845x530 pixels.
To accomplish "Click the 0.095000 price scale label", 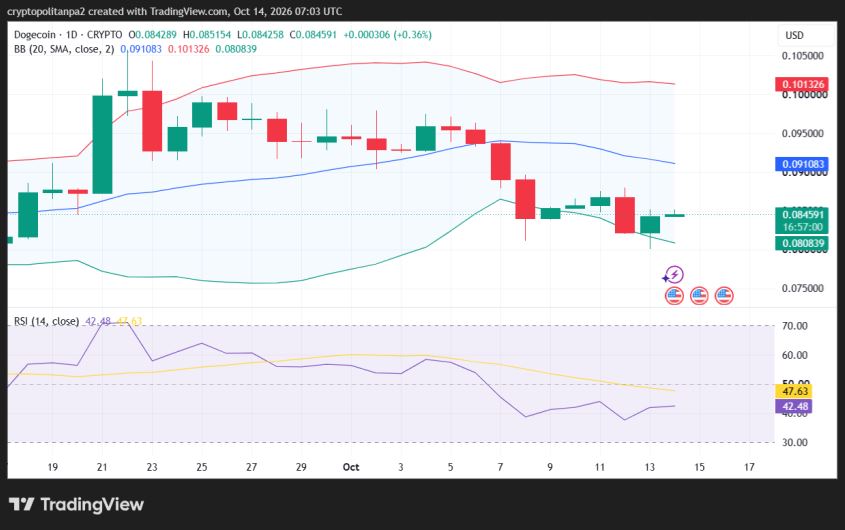I will tap(802, 133).
